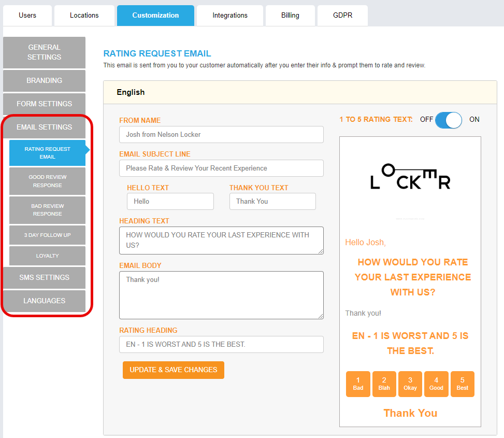Image resolution: width=504 pixels, height=438 pixels.
Task: Toggle off the 1 to 5 rating text
Action: (x=449, y=120)
